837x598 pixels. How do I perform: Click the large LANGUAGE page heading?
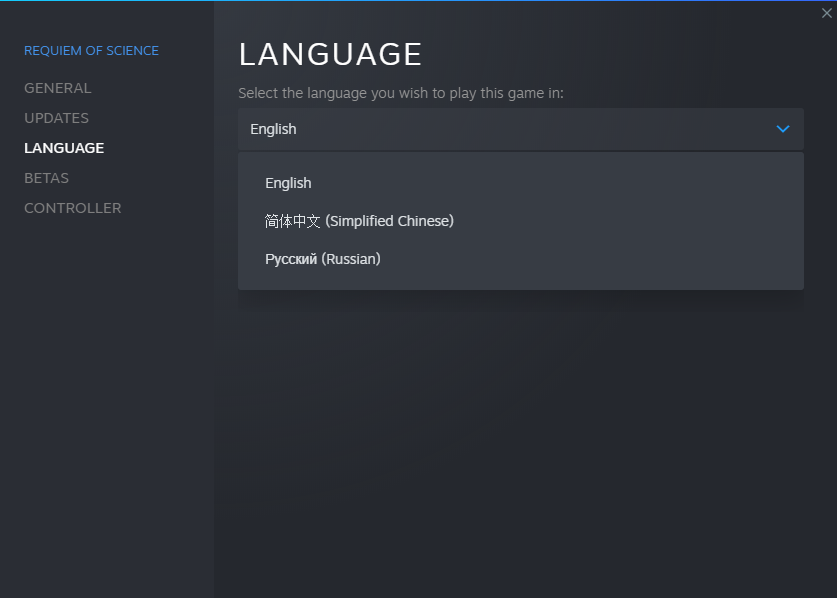pos(330,54)
